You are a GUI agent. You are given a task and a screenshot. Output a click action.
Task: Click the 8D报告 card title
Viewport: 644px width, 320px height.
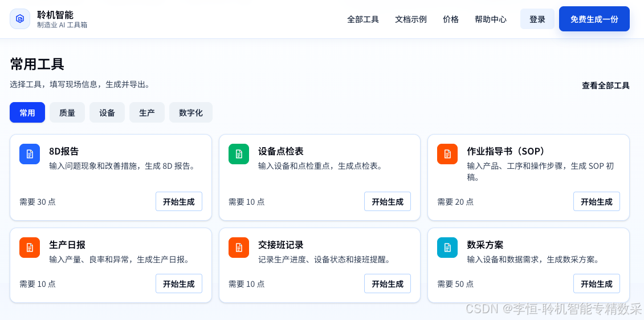pyautogui.click(x=64, y=151)
